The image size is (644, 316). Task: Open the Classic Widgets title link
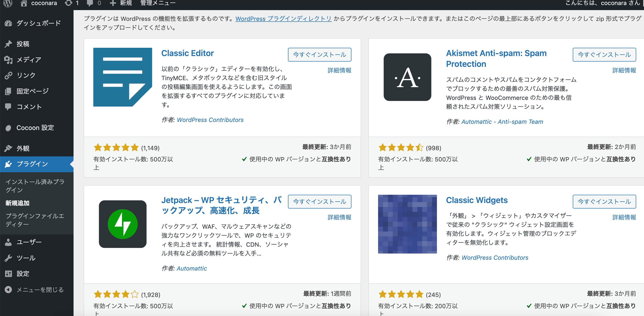tap(476, 200)
